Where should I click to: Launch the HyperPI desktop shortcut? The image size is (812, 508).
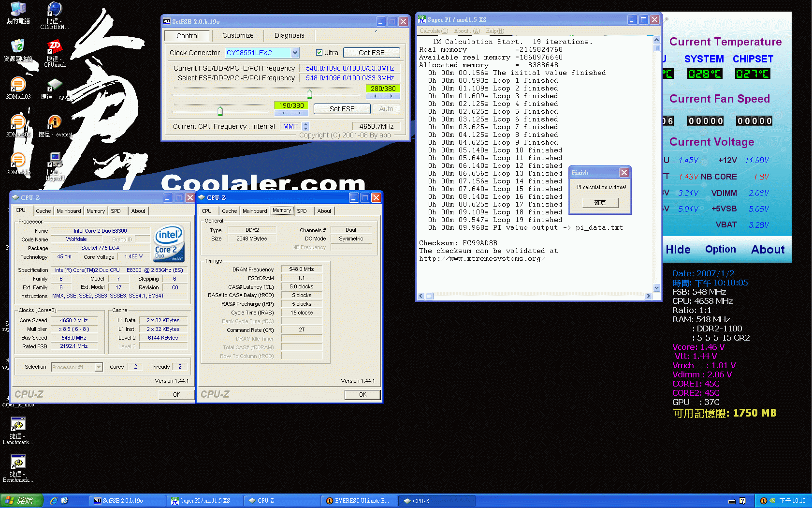point(55,166)
